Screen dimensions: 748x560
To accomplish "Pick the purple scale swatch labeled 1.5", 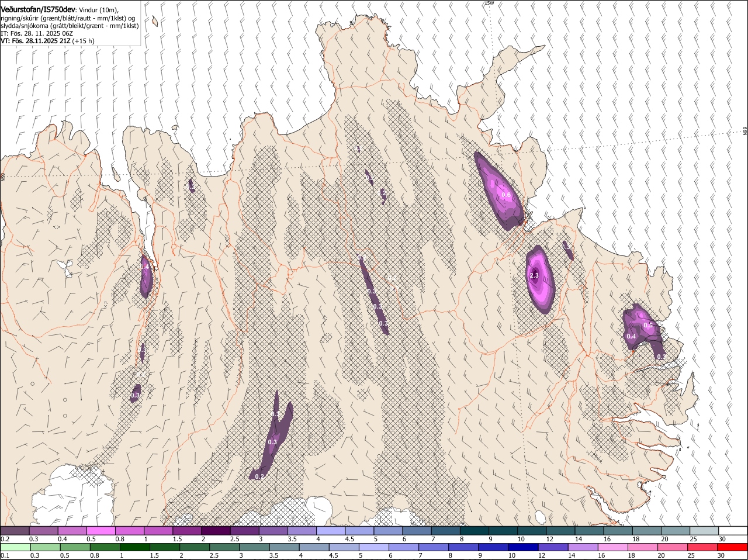I will (187, 530).
